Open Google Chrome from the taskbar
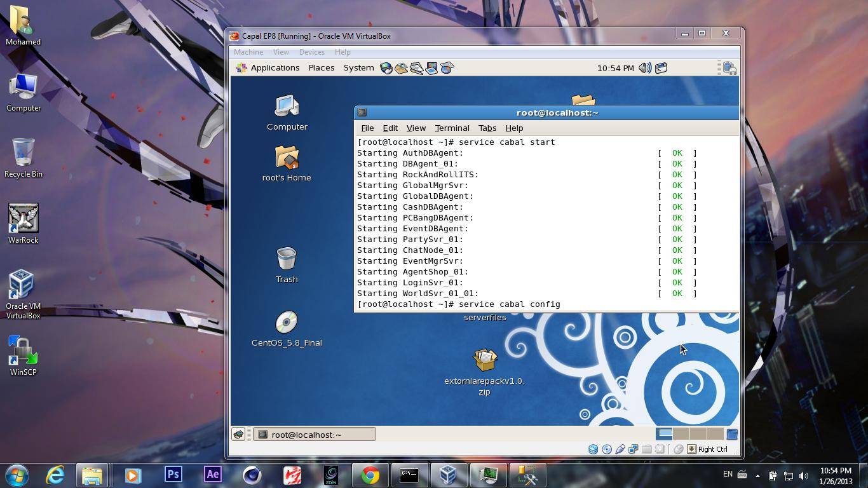This screenshot has height=488, width=868. pyautogui.click(x=370, y=475)
